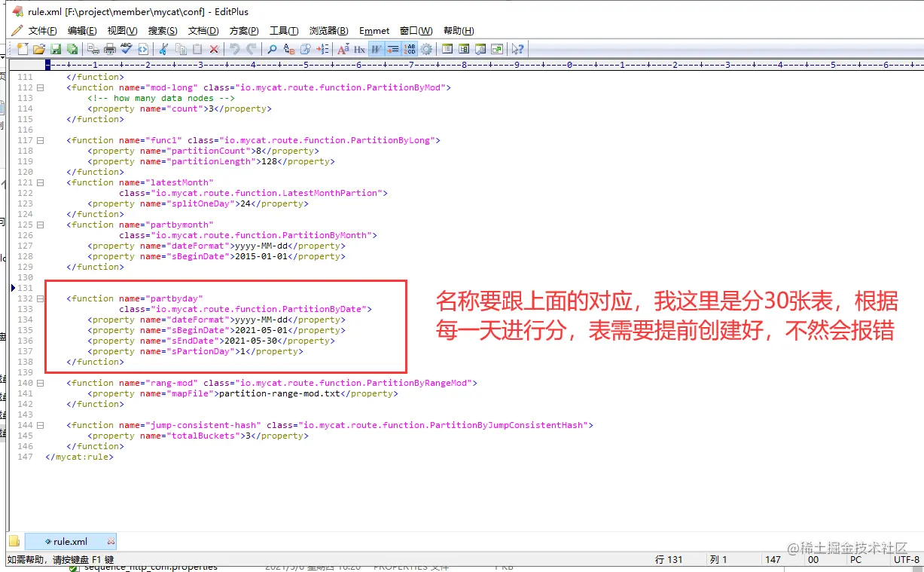Click the context Help cursor icon

[517, 49]
